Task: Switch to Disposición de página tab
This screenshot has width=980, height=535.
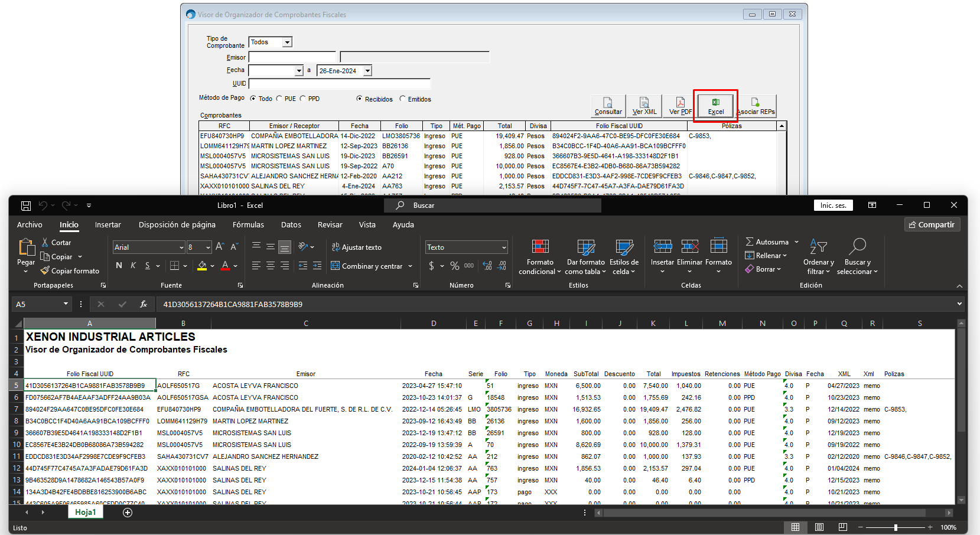Action: 177,225
